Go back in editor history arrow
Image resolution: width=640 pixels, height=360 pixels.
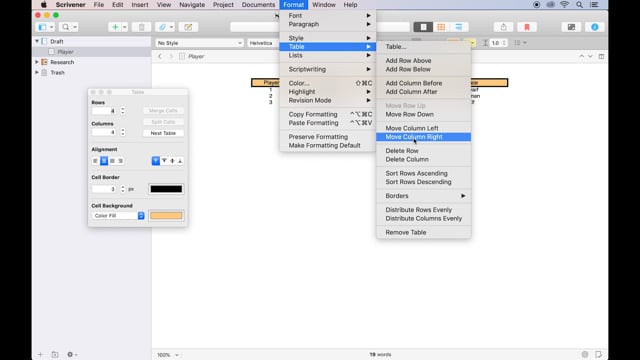coord(160,56)
